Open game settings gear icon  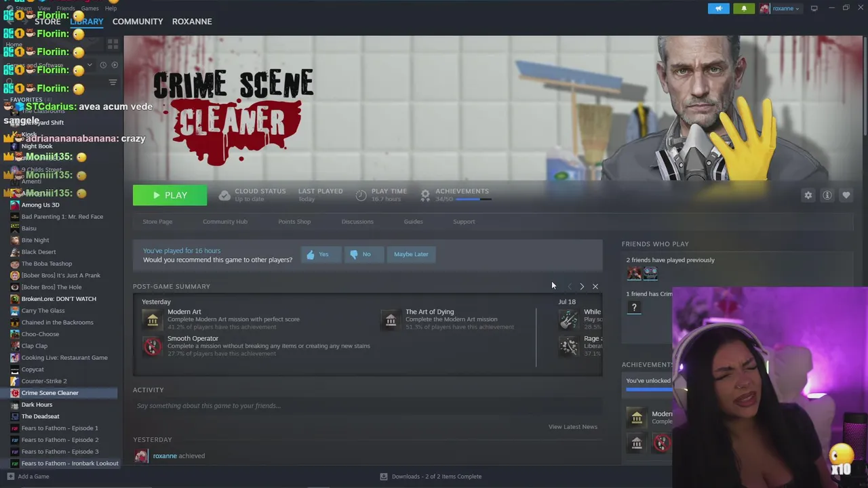(808, 195)
